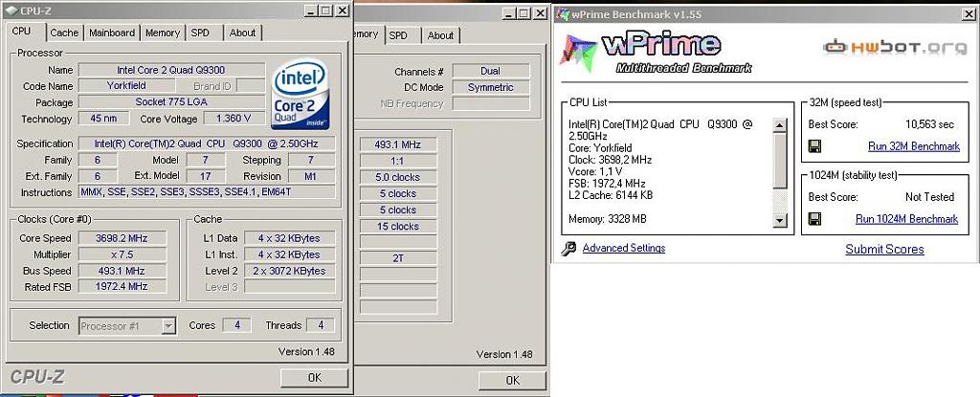Click the CPU-Z title bar icon
The image size is (980, 397).
(11, 11)
